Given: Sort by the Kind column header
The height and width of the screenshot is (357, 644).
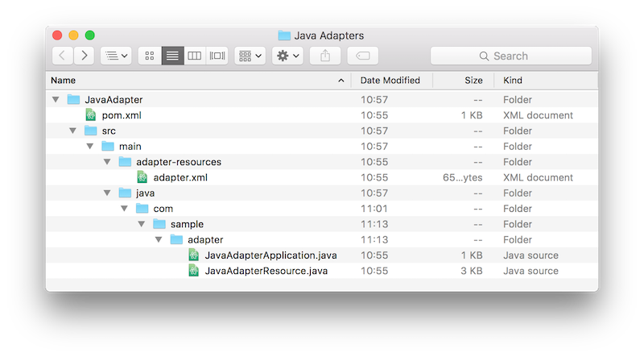Looking at the screenshot, I should [x=547, y=81].
